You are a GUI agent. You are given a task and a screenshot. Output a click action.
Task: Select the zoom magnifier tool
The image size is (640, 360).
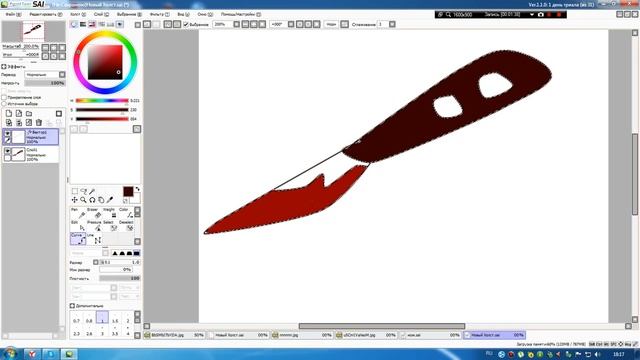[x=83, y=200]
